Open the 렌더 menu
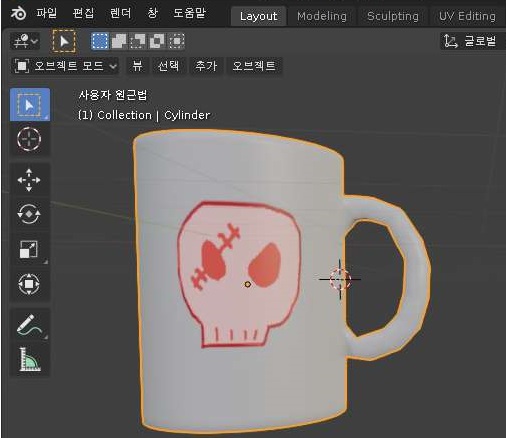Viewport: 506px width, 438px height. 120,13
